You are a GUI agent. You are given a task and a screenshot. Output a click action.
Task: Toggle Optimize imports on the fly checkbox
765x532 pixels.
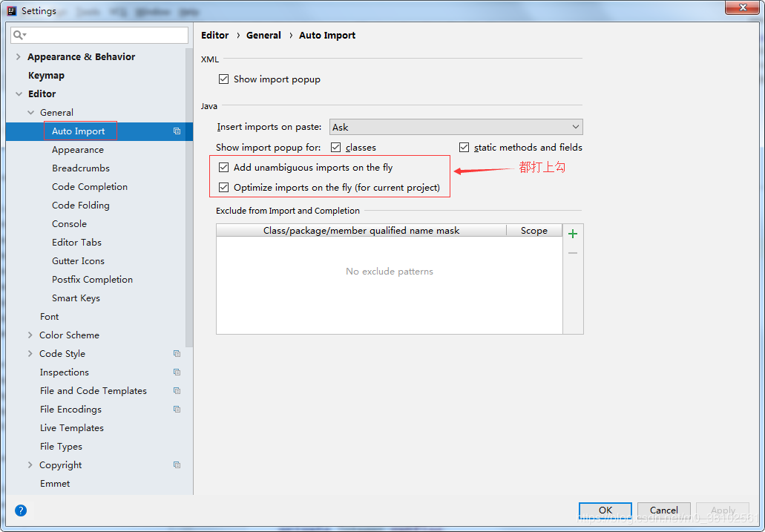[x=223, y=188]
